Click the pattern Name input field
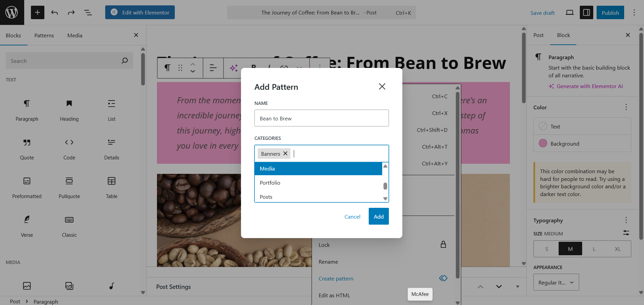Screen dimensions: 644x305 [x=322, y=118]
